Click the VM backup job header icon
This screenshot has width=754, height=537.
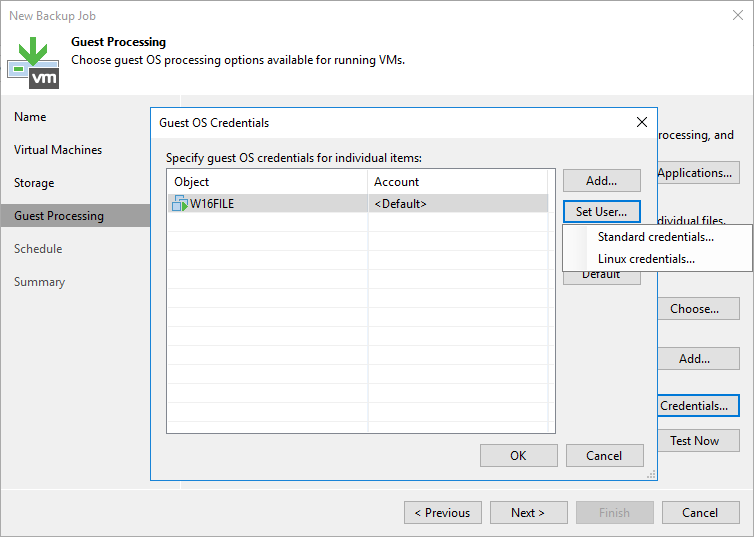coord(33,62)
